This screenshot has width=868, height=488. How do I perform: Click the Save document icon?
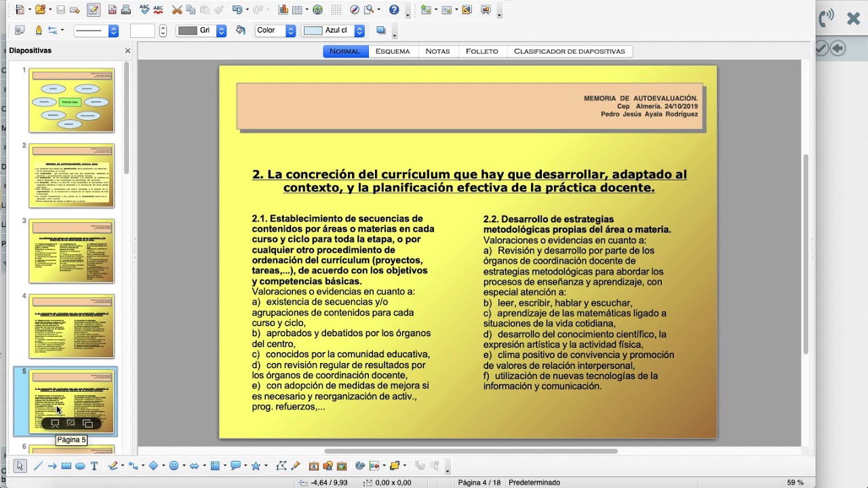pos(60,9)
